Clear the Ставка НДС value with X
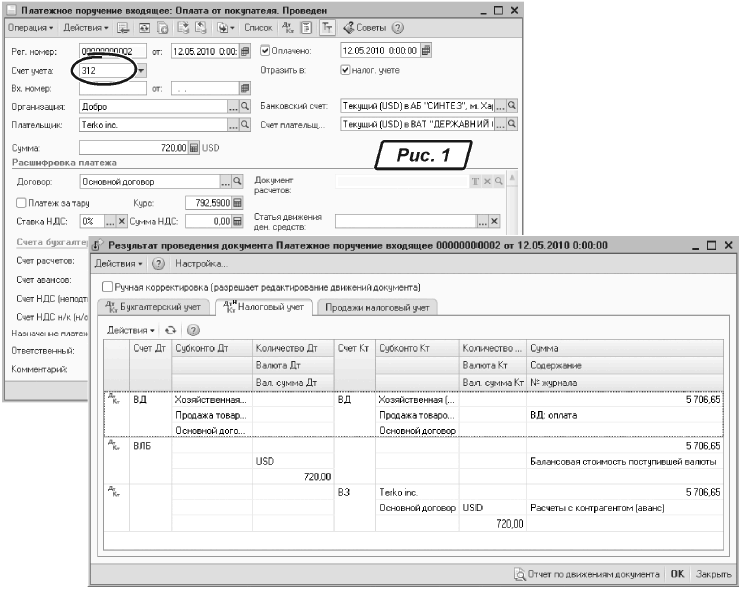740x589 pixels. [123, 221]
